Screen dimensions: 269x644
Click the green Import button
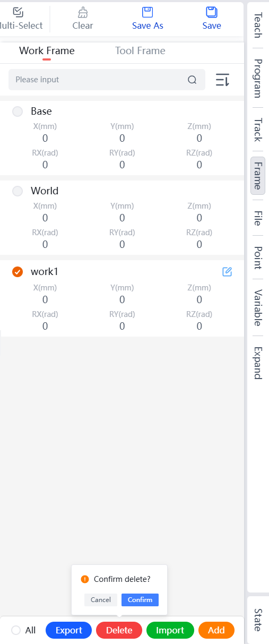[x=170, y=630]
